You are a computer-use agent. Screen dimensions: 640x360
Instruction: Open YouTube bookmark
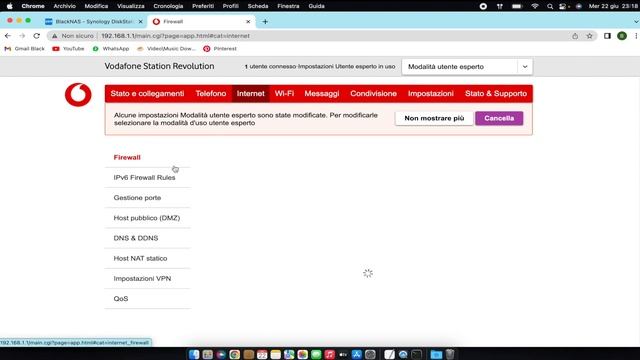[68, 49]
